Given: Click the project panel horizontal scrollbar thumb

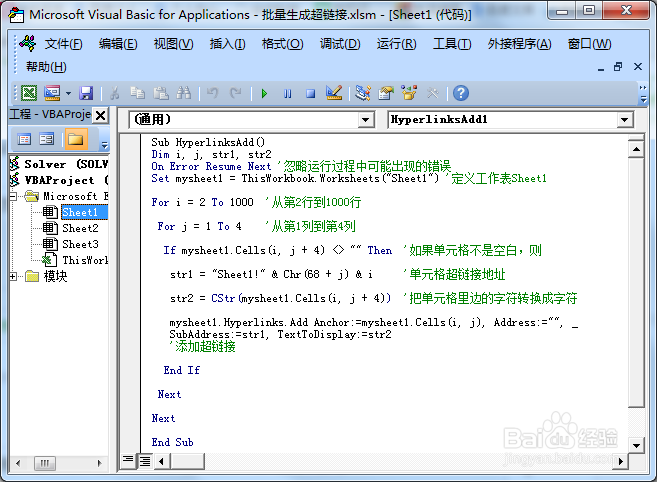Looking at the screenshot, I should click(44, 463).
